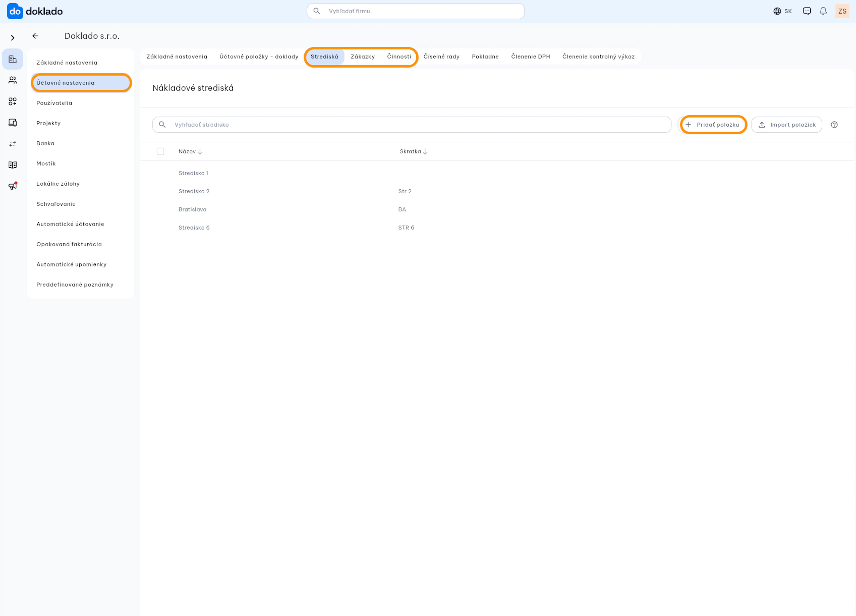Click the Pridať položku button
Screen dimensions: 856x616
coord(713,125)
